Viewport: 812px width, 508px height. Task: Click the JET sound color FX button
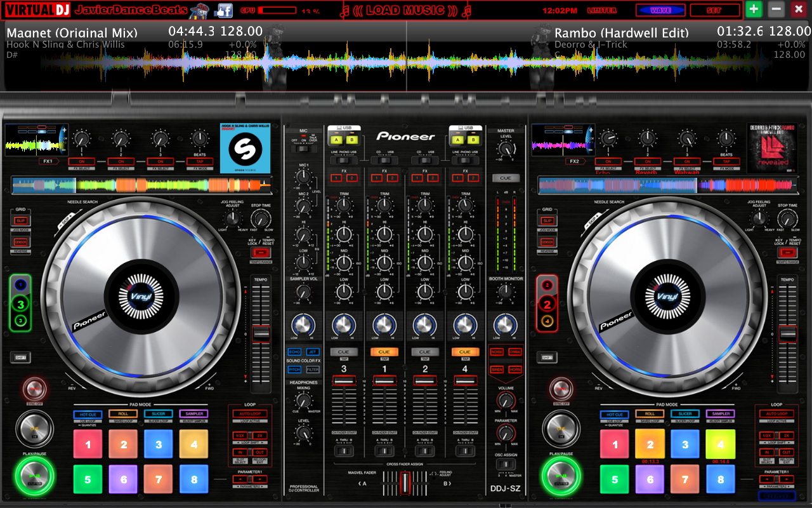tap(313, 351)
